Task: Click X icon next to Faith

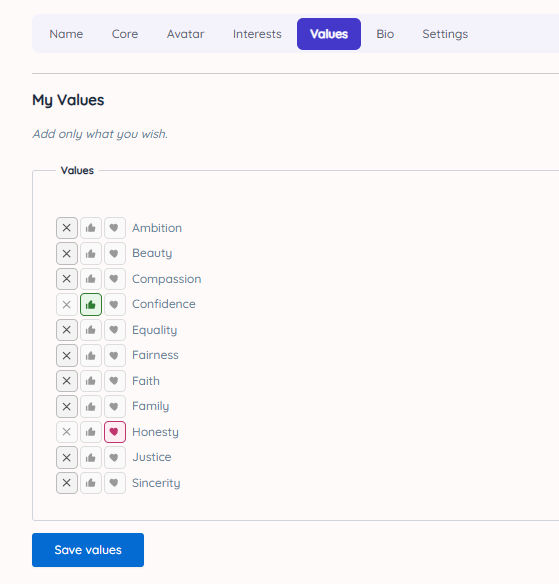Action: point(67,381)
